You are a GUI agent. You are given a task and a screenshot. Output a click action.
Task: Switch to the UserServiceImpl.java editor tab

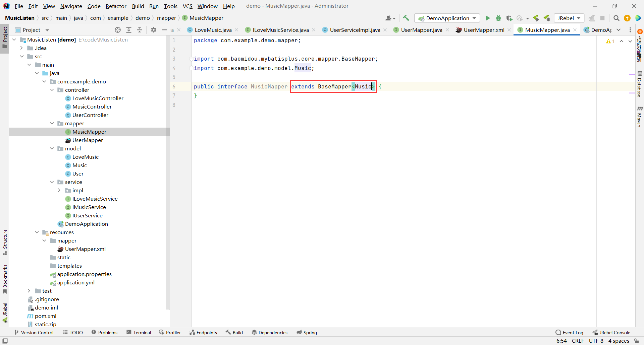pos(355,30)
